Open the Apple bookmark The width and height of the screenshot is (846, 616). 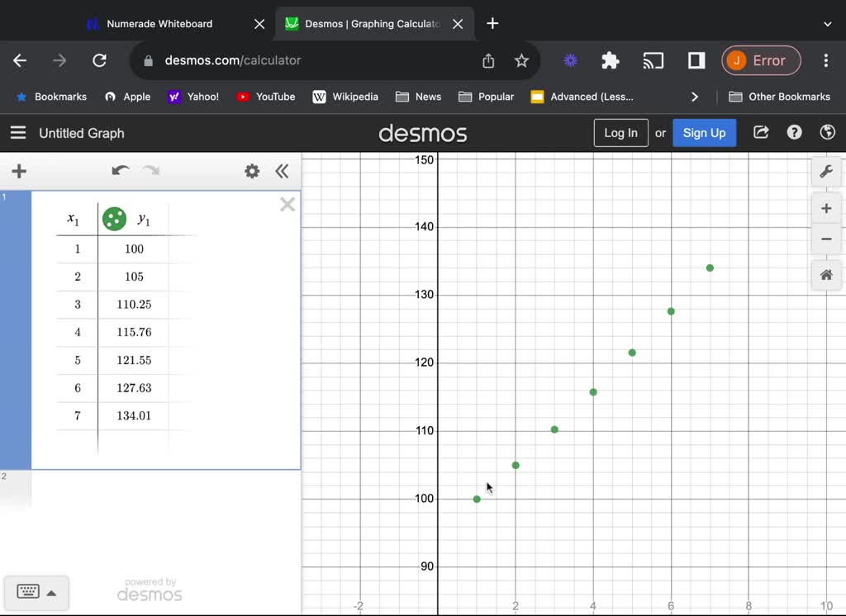[x=128, y=97]
